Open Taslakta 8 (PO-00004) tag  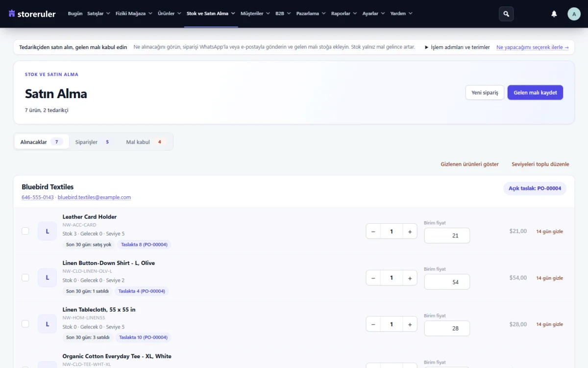click(x=144, y=244)
